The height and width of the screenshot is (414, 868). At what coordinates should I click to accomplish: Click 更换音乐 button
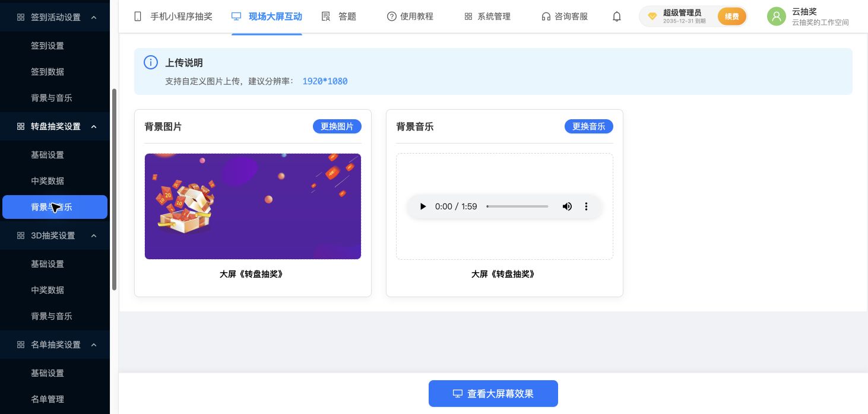[x=589, y=126]
